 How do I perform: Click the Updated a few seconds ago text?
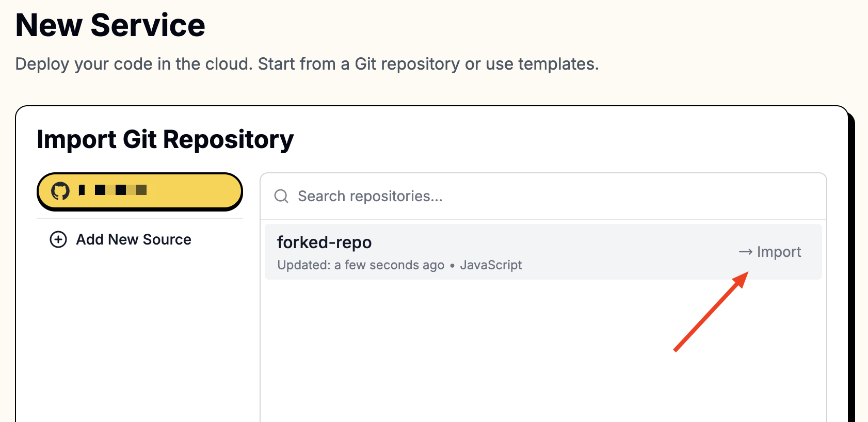pyautogui.click(x=361, y=265)
